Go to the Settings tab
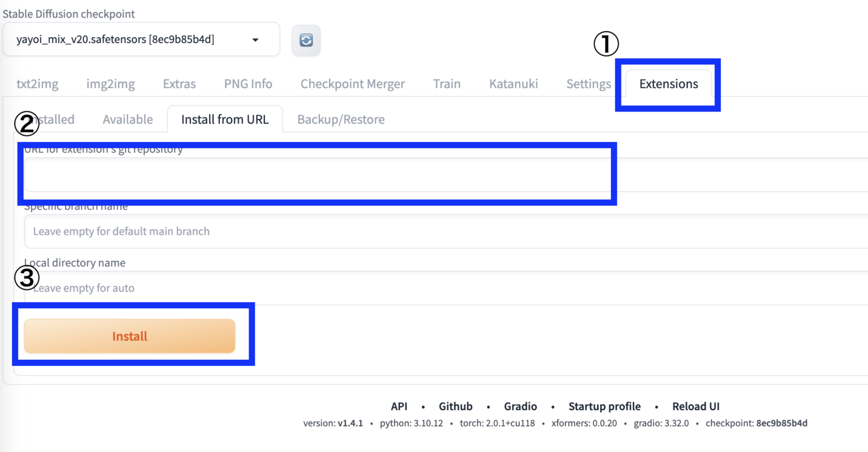Screen dimensions: 868x452 588,84
